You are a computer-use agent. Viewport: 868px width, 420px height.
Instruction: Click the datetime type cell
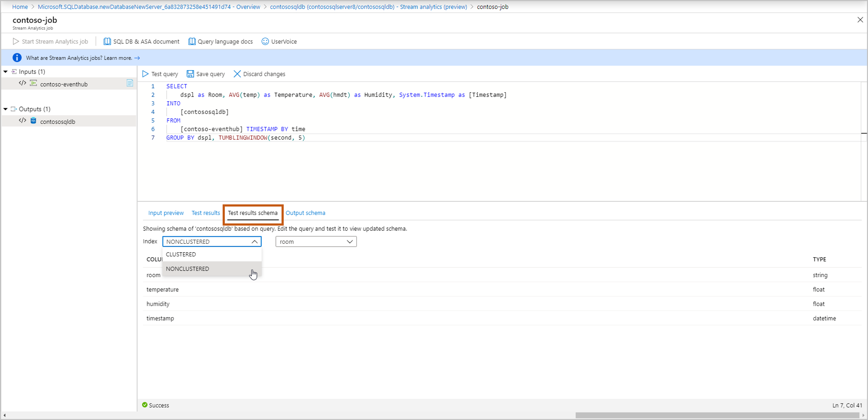point(824,318)
